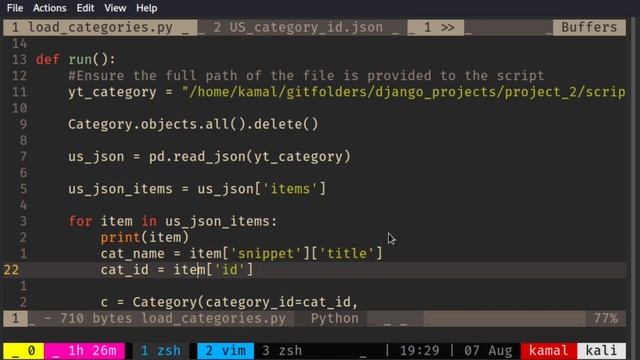Switch to load_categories.py buffer tab
640x360 pixels.
click(100, 27)
